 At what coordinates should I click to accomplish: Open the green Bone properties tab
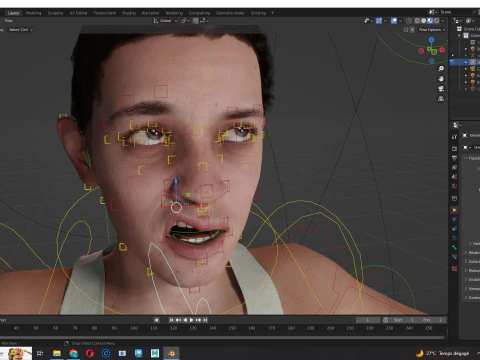tap(454, 247)
